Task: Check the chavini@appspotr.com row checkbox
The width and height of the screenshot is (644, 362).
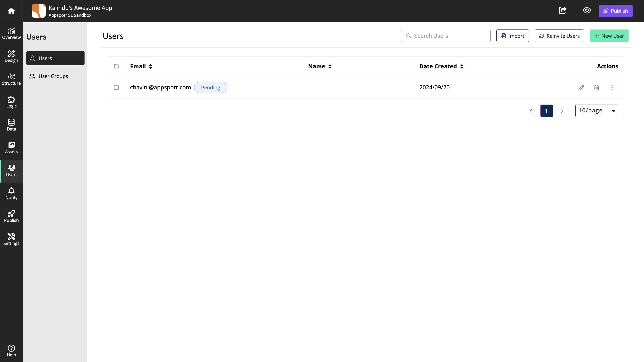Action: pos(116,87)
